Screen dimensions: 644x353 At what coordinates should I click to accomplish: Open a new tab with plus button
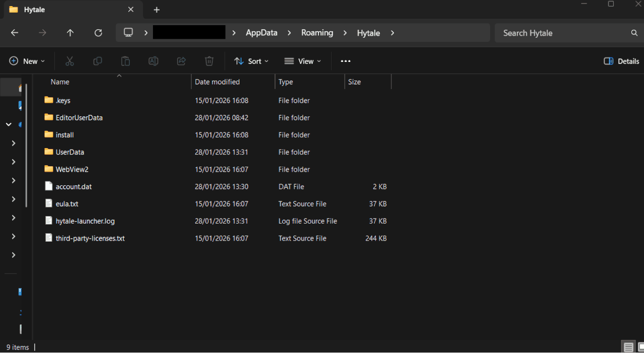(x=156, y=10)
